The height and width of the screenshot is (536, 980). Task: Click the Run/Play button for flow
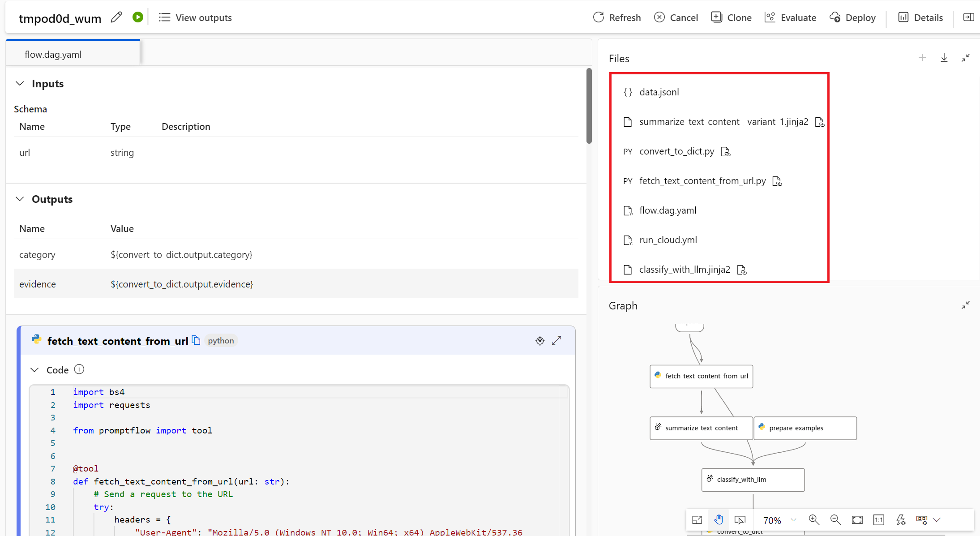pyautogui.click(x=137, y=18)
